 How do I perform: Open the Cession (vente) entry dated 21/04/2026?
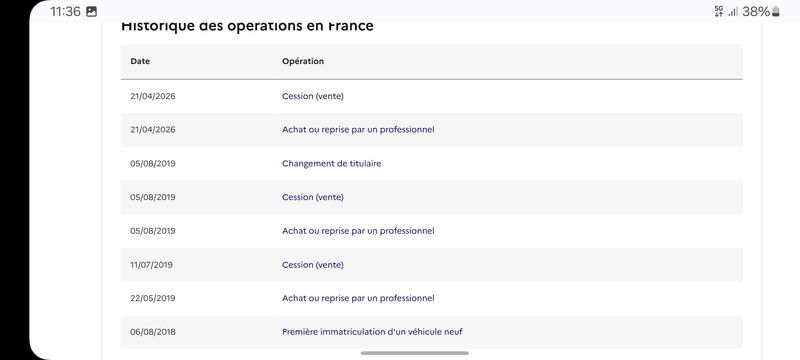point(313,96)
